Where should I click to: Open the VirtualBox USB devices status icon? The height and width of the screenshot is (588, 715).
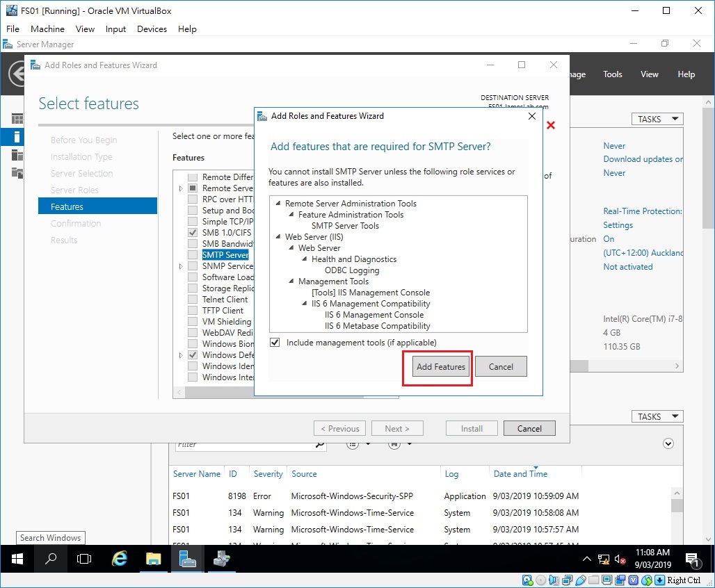(581, 580)
